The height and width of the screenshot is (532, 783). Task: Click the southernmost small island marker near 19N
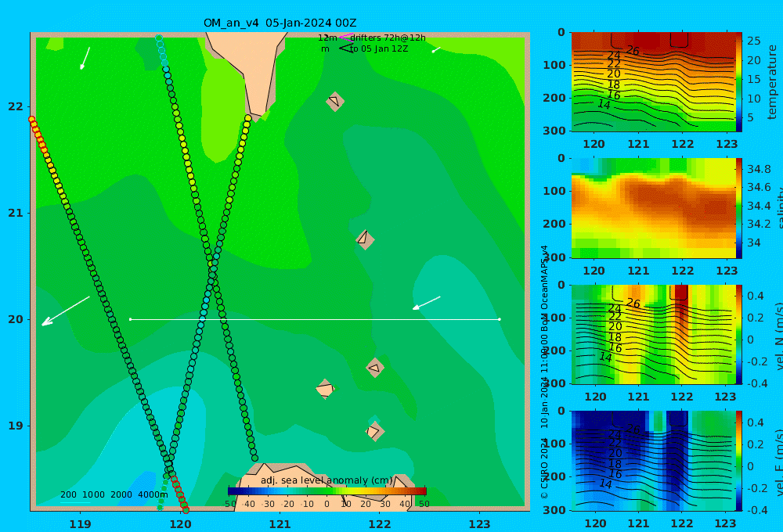pos(374,431)
